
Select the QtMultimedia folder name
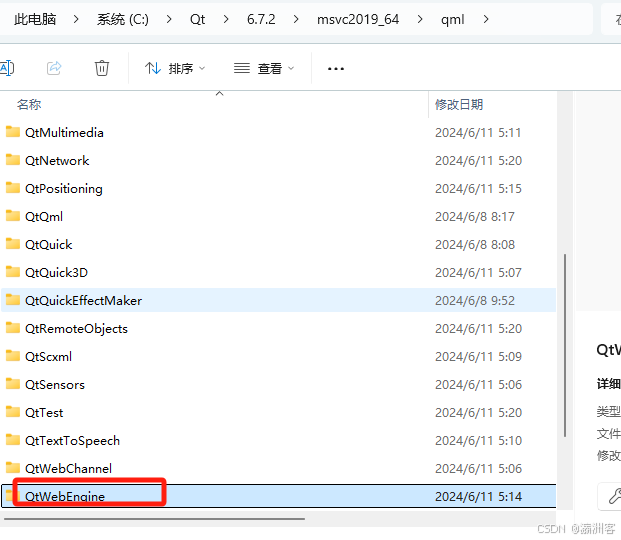click(64, 133)
